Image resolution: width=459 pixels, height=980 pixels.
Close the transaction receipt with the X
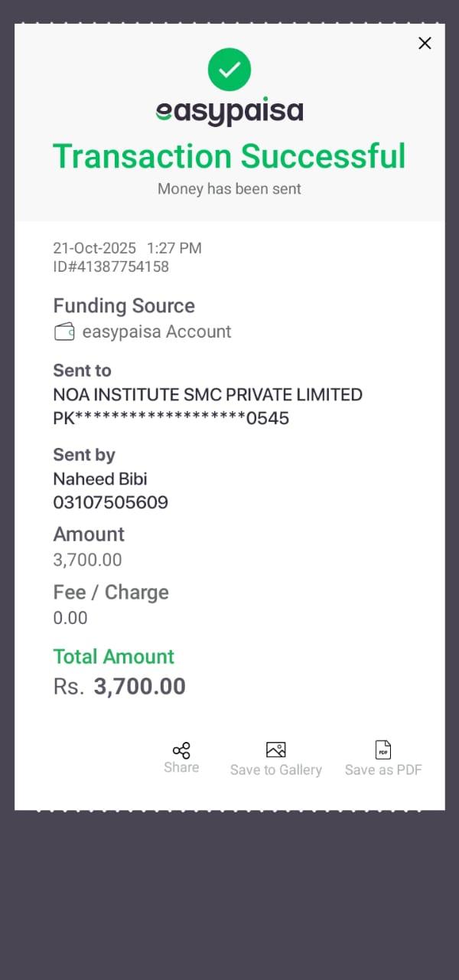425,44
